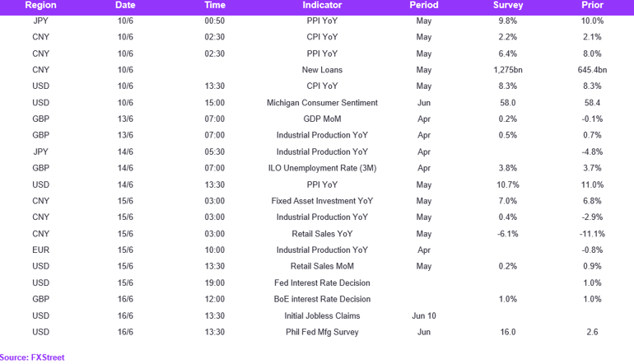Click the Prior column header
The image size is (634, 364).
(592, 5)
